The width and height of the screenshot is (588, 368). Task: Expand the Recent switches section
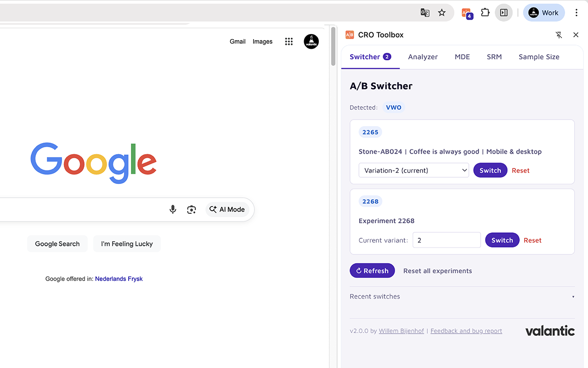point(462,297)
